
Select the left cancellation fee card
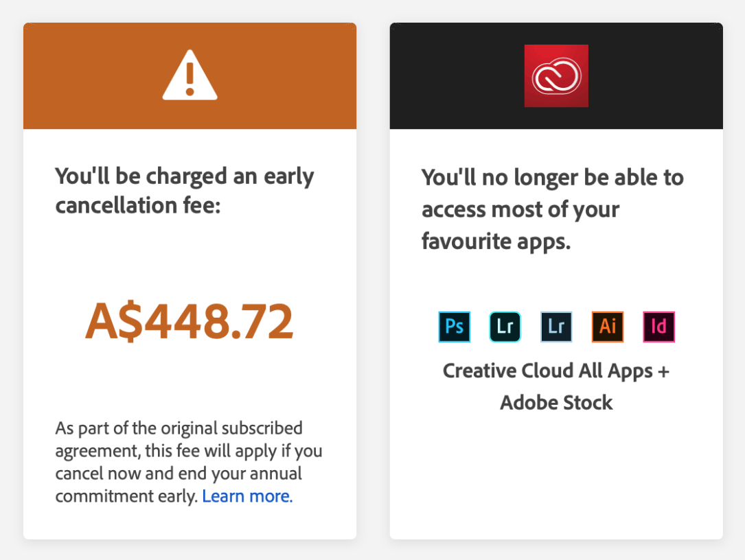point(190,280)
